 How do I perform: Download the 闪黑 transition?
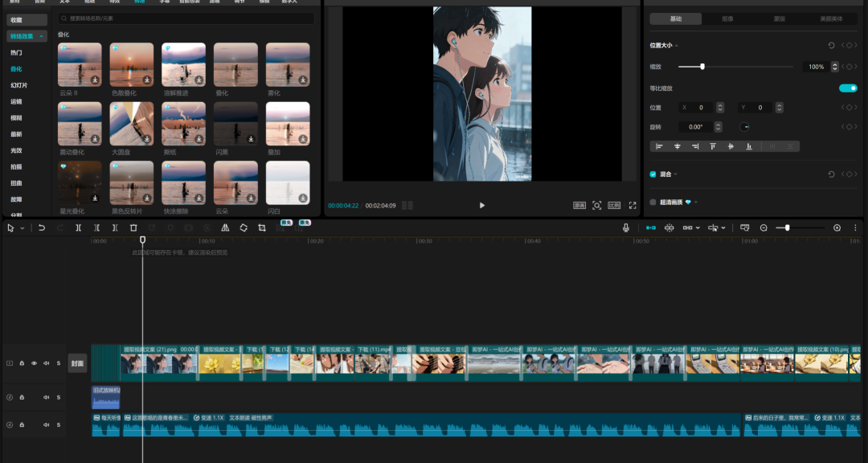coord(252,138)
